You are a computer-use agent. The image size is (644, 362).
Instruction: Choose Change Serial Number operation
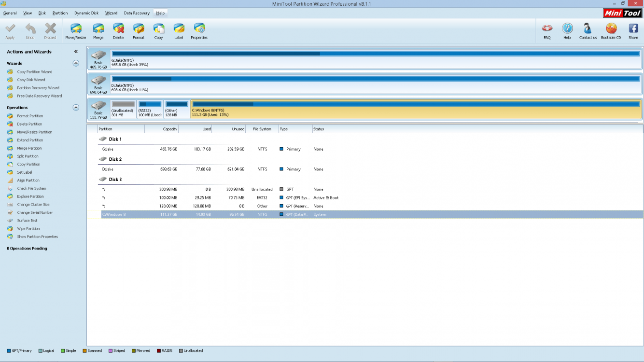(35, 212)
